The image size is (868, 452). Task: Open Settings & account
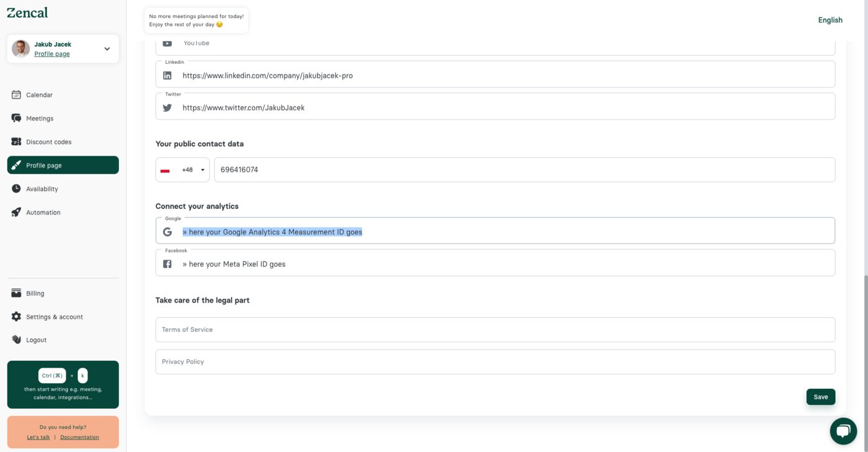click(54, 317)
